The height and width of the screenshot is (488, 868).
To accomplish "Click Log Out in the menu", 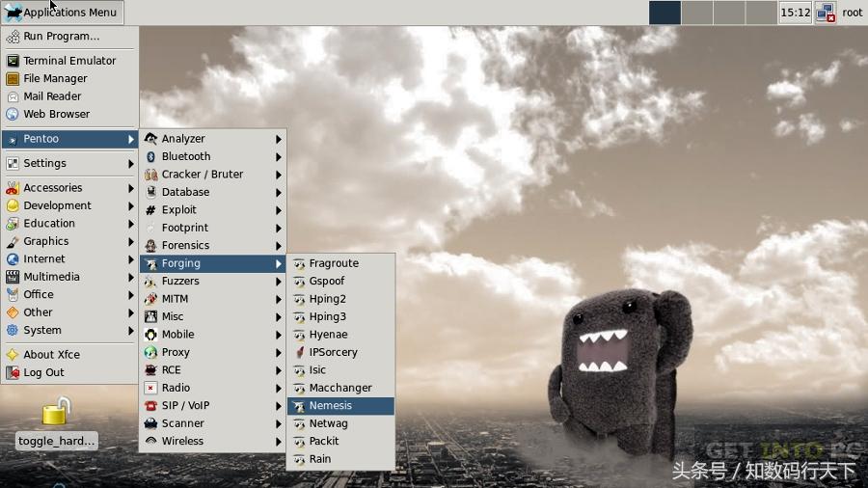I will point(43,372).
